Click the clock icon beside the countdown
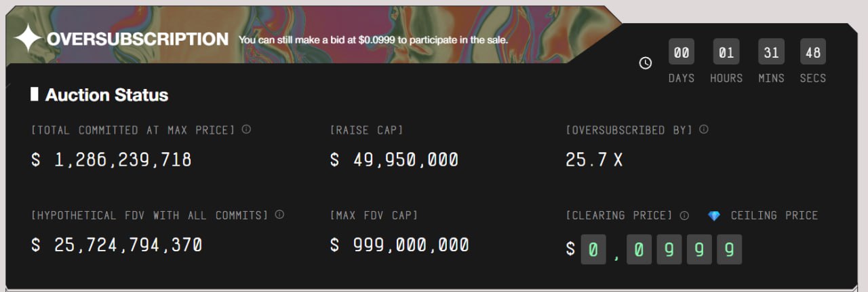Viewport: 868px width, 292px height. 646,62
